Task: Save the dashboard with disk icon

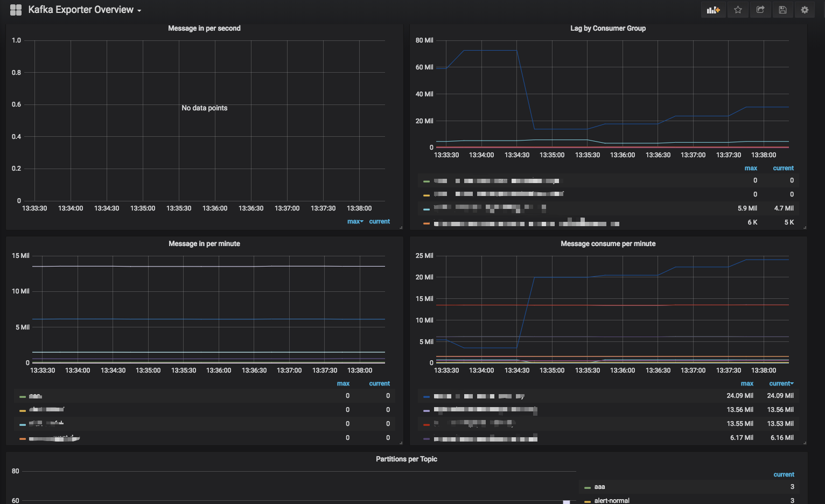Action: point(782,10)
